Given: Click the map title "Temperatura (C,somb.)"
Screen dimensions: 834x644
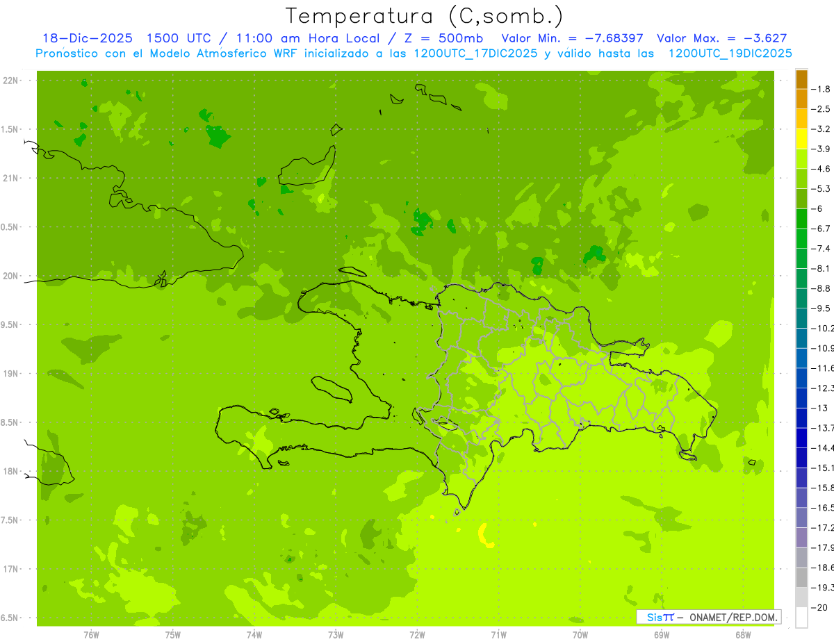Looking at the screenshot, I should coord(425,15).
